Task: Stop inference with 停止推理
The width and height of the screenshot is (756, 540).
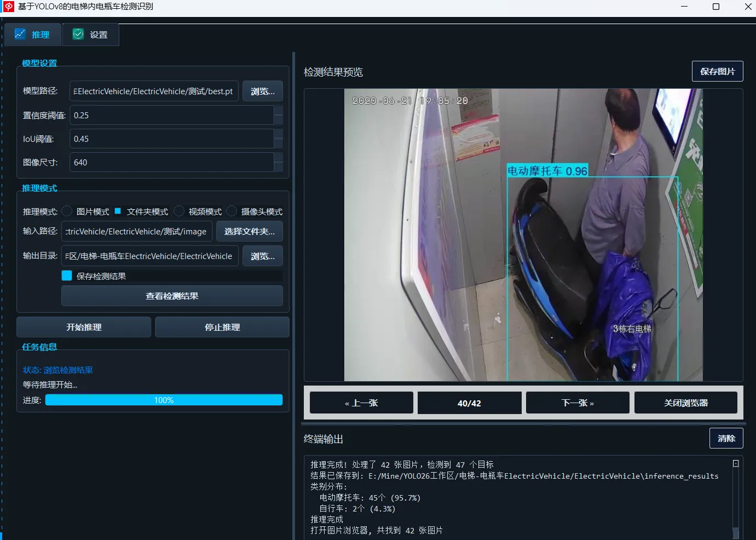Action: 222,327
